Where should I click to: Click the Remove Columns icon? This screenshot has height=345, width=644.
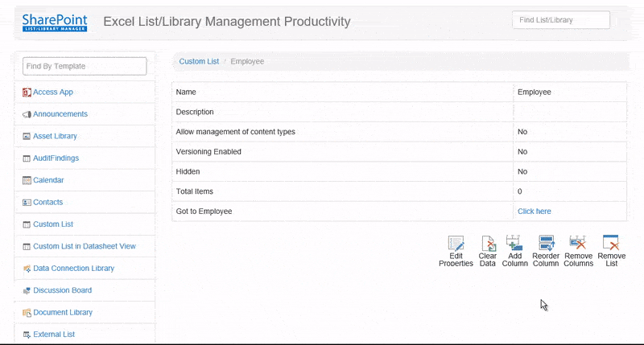pos(578,243)
